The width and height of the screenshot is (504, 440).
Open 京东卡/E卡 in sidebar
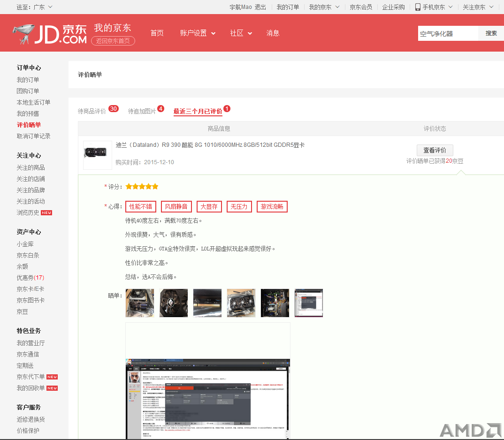[31, 289]
